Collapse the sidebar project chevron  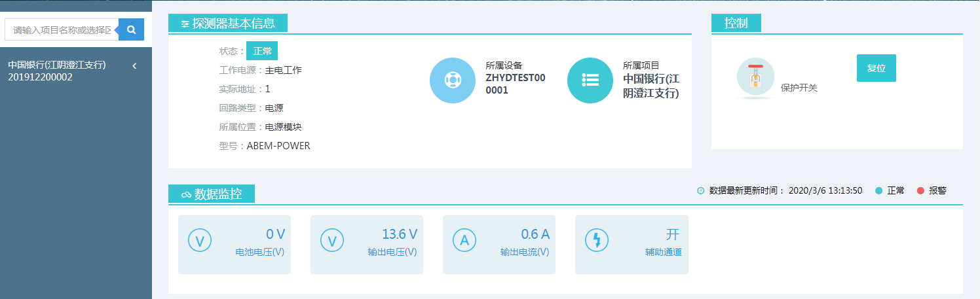pos(134,66)
